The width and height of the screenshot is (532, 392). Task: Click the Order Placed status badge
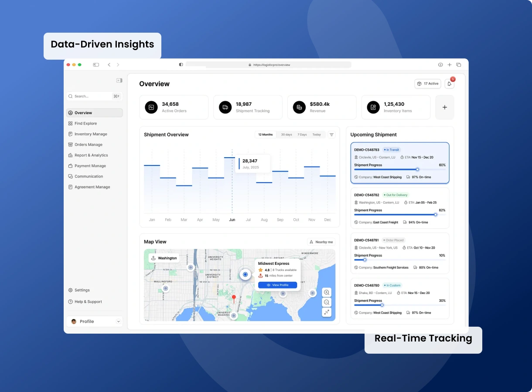tap(393, 240)
